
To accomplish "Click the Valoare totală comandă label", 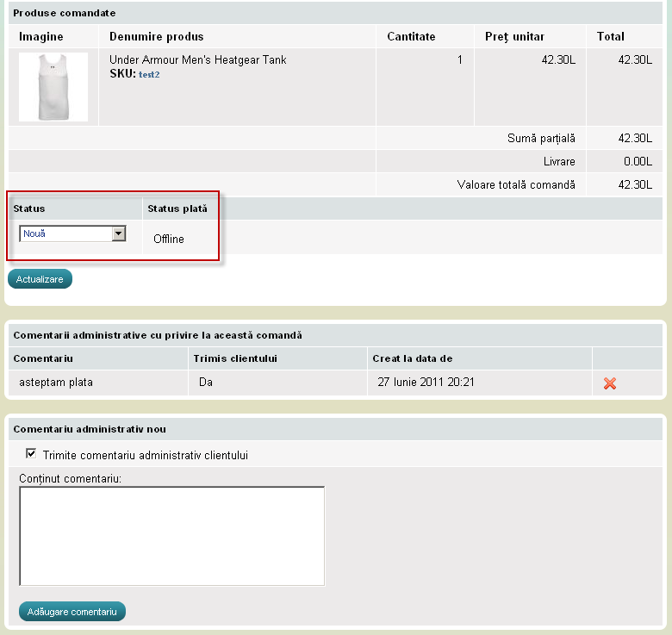I will [x=515, y=184].
